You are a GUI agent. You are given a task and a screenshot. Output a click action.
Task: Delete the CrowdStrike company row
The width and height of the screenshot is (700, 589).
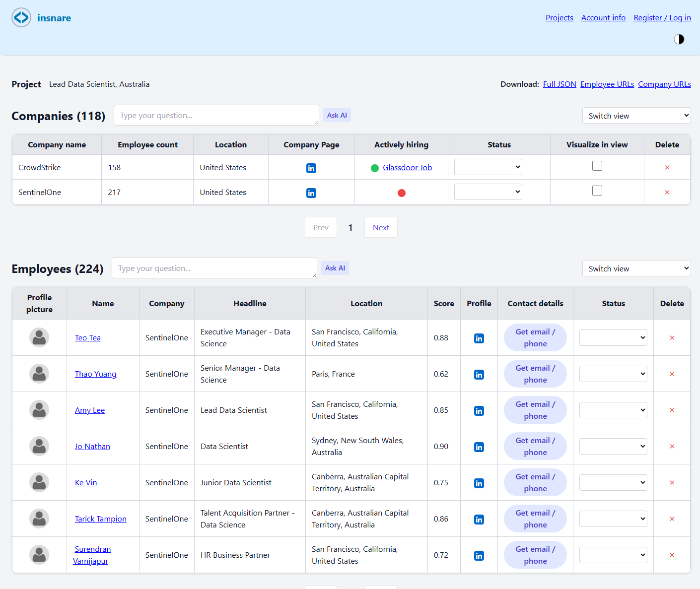pos(667,168)
